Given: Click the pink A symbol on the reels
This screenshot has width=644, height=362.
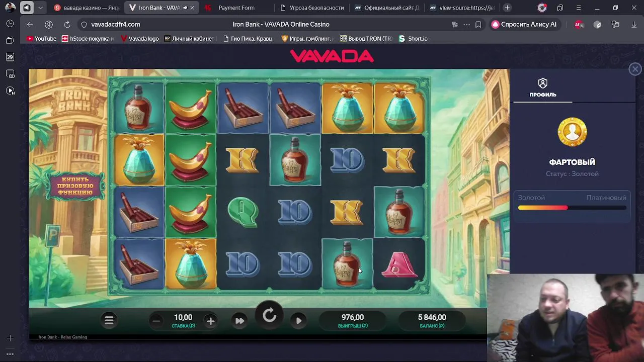Looking at the screenshot, I should coord(399,264).
